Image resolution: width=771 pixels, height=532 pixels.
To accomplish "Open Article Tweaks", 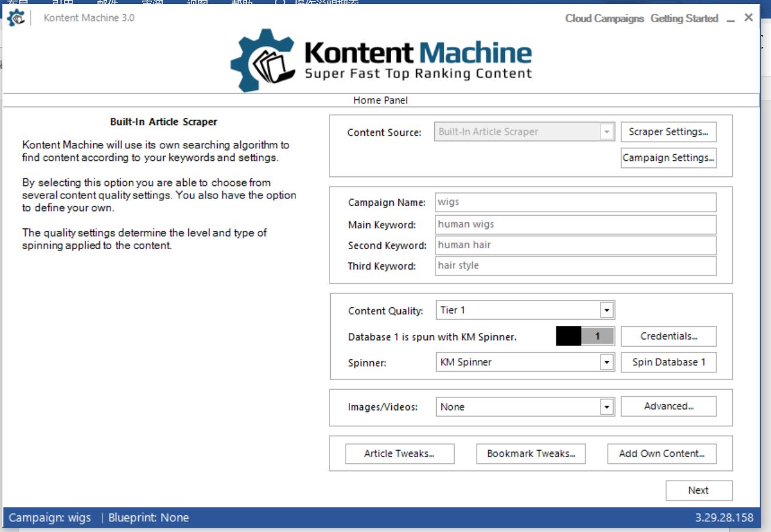I will point(400,454).
